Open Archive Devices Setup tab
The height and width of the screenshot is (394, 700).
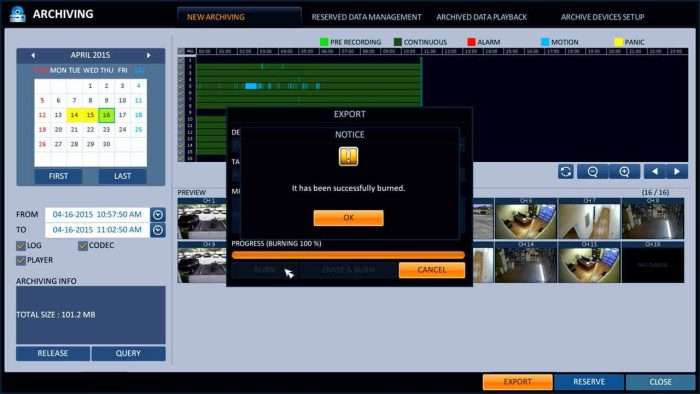pos(602,17)
